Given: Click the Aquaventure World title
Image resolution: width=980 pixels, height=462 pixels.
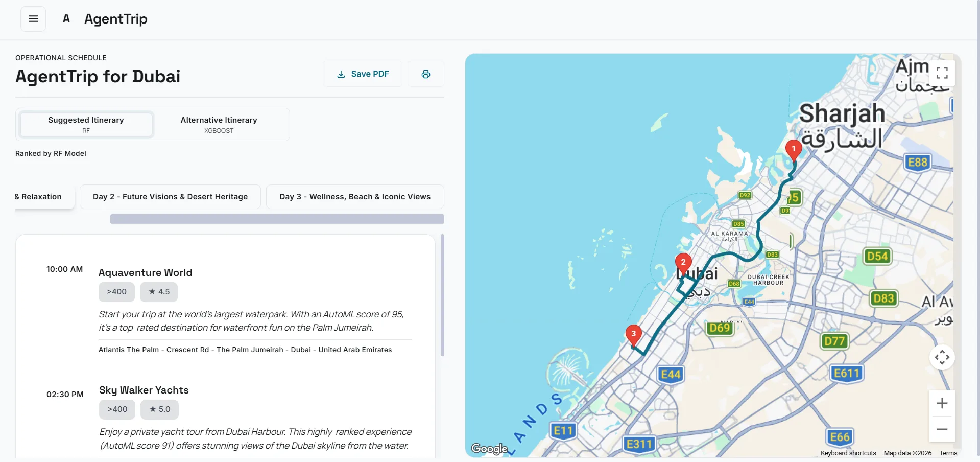Looking at the screenshot, I should [146, 272].
